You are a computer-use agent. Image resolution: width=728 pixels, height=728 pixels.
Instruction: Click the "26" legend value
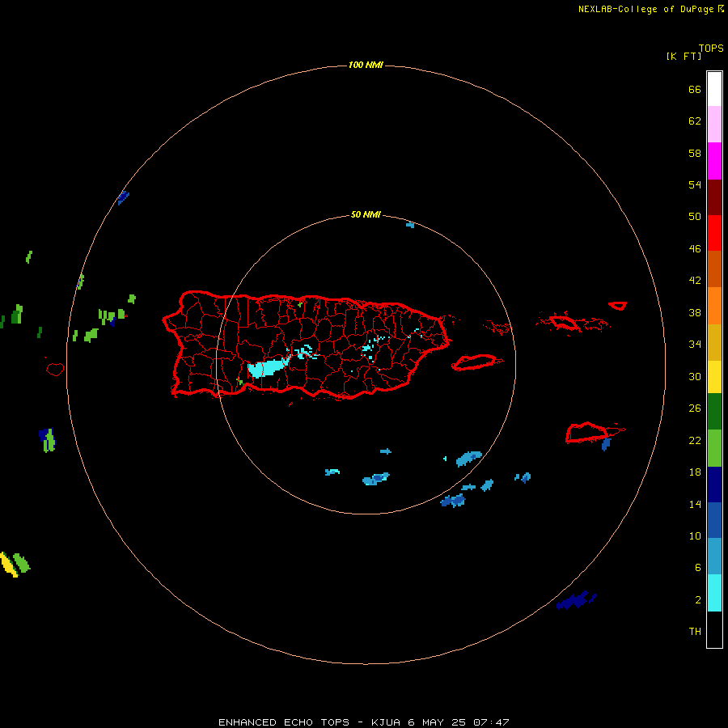[695, 408]
